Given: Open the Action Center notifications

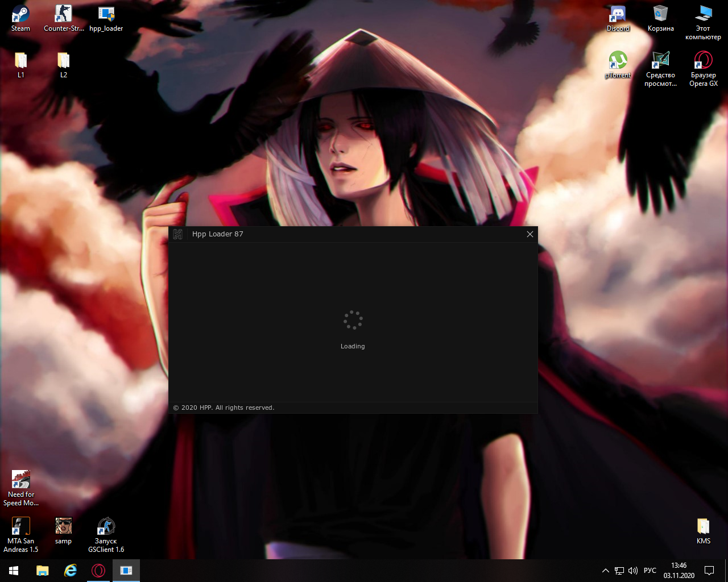Looking at the screenshot, I should point(709,570).
